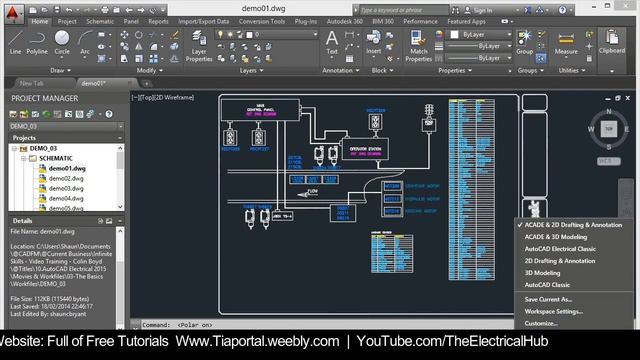Click the Help question mark icon in title bar
The width and height of the screenshot is (640, 360).
point(562,10)
